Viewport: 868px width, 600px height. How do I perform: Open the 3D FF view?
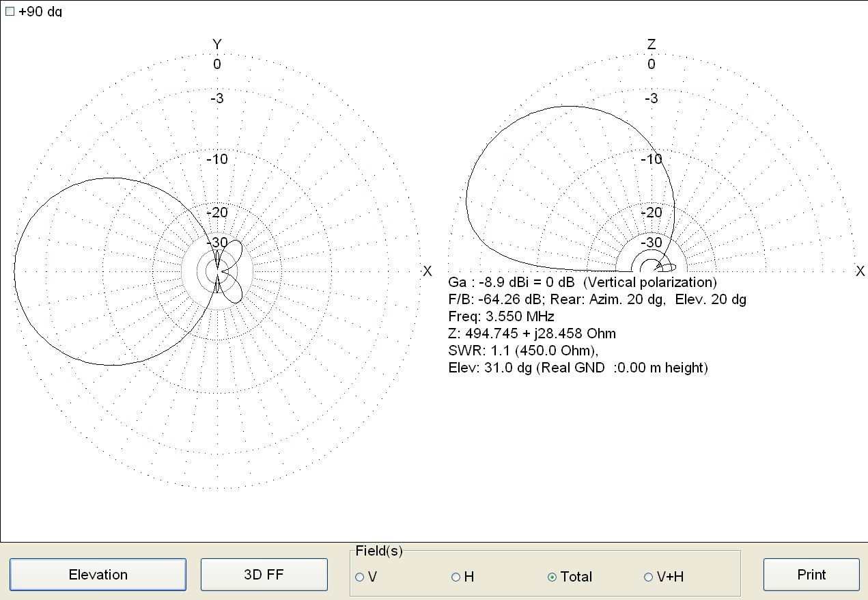[x=264, y=575]
